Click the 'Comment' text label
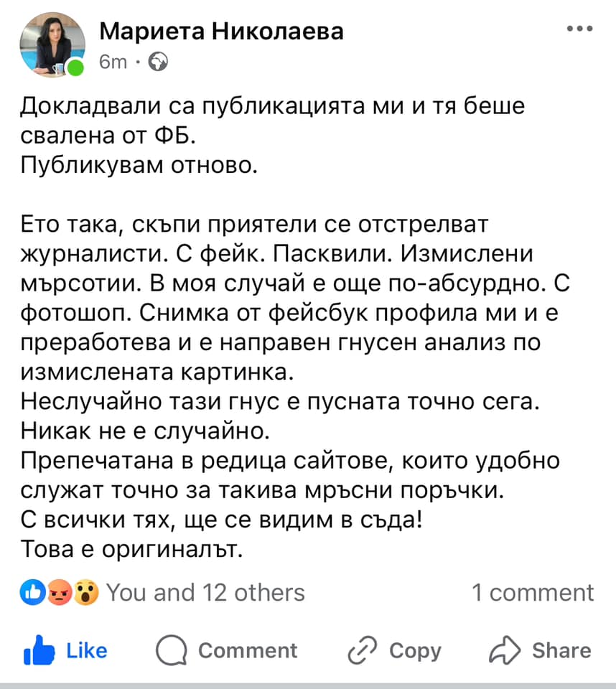This screenshot has width=616, height=689. [248, 650]
